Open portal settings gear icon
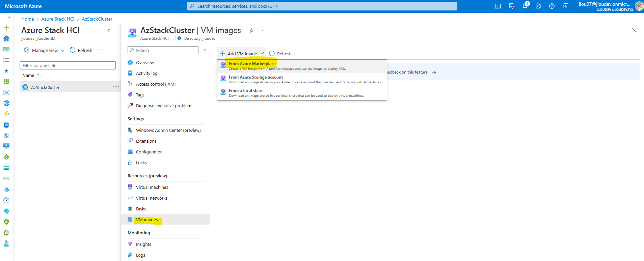The width and height of the screenshot is (644, 261). coord(538,6)
